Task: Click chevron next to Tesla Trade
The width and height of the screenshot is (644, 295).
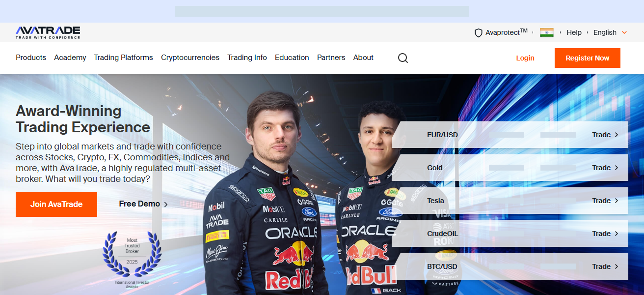Action: tap(617, 201)
